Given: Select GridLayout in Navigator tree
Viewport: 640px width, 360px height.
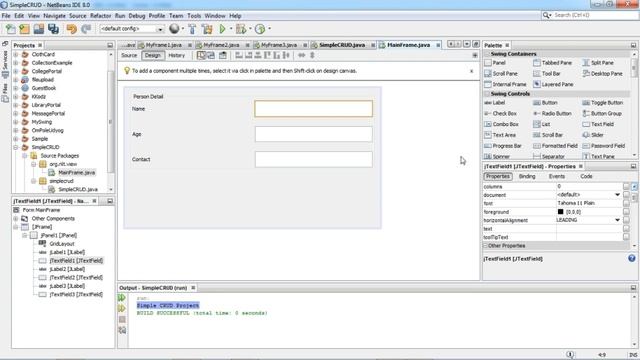Looking at the screenshot, I should click(62, 244).
